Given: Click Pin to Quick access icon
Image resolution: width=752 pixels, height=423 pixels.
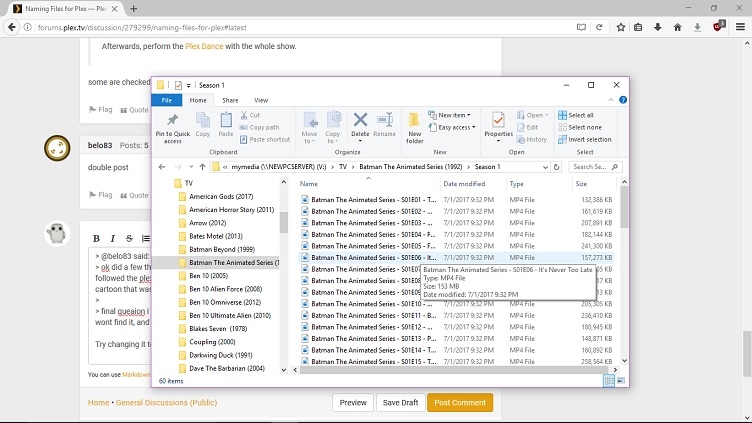Looking at the screenshot, I should [173, 120].
